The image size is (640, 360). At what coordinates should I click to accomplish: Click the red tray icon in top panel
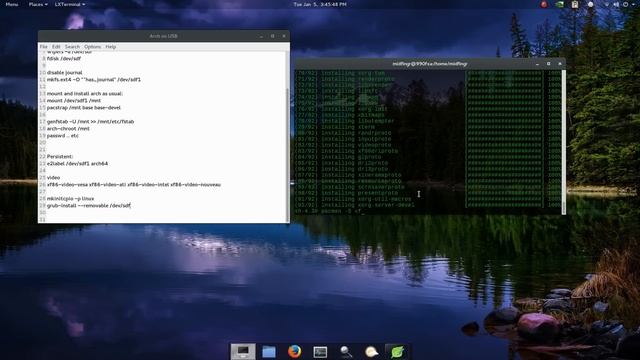544,4
